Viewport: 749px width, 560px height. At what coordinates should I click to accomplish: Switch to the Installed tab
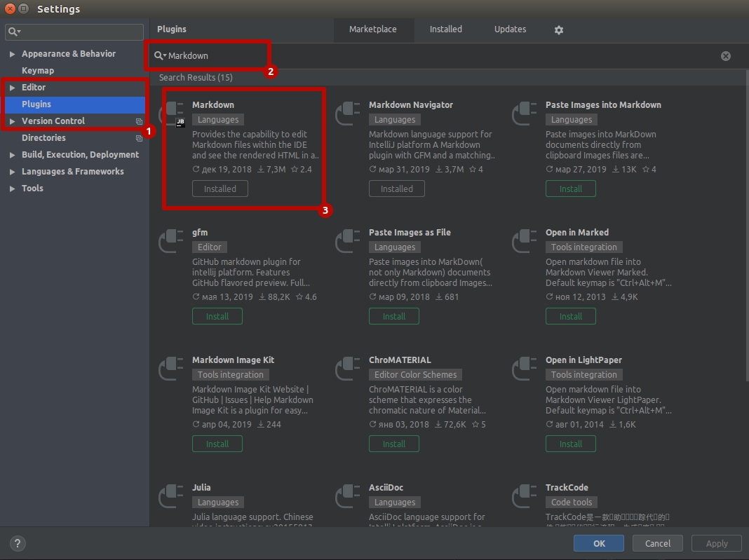[x=445, y=29]
